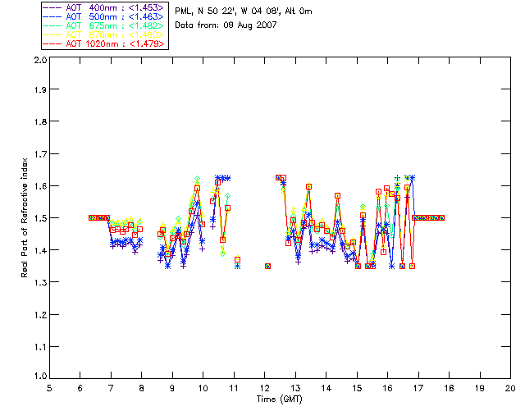Click the x-axis tick label 14
Viewport: 525px width, 420px height.
326,388
